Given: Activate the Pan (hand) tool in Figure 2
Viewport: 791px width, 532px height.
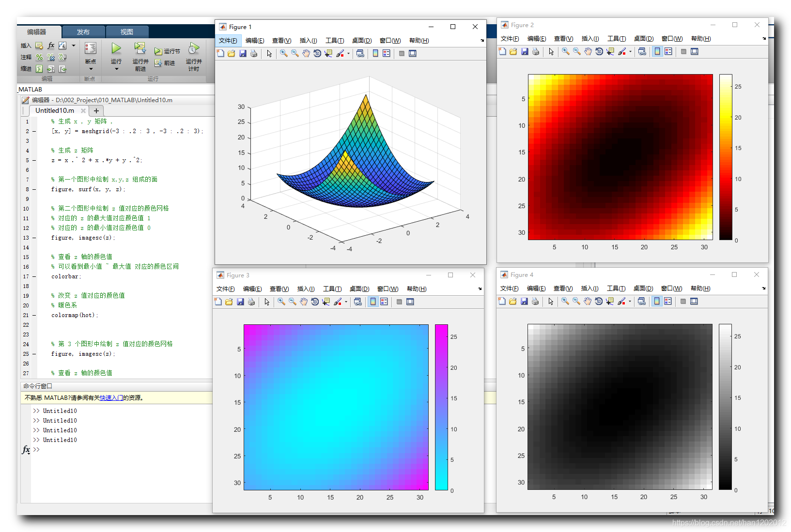Looking at the screenshot, I should 588,51.
